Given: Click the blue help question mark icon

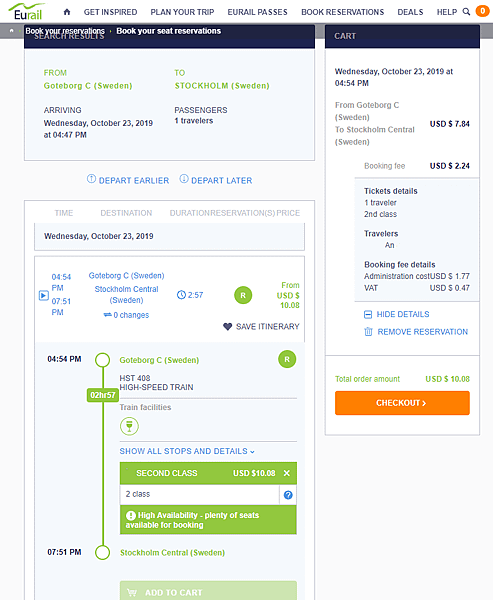Looking at the screenshot, I should tap(288, 495).
